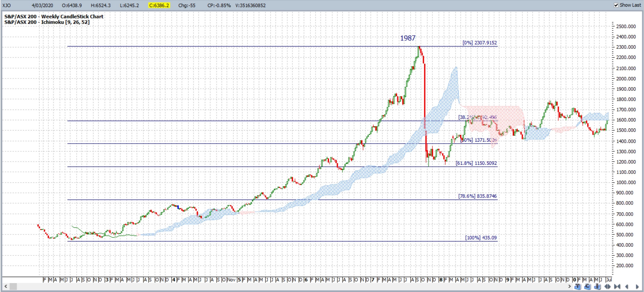Click the exclamation folder icon in bottom toolbar

coord(597,286)
